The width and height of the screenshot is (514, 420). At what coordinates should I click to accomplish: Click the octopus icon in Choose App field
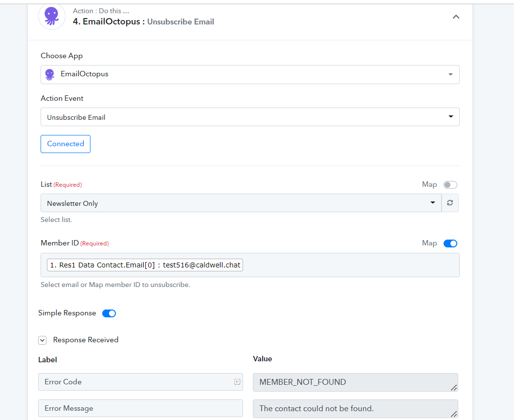pyautogui.click(x=50, y=74)
